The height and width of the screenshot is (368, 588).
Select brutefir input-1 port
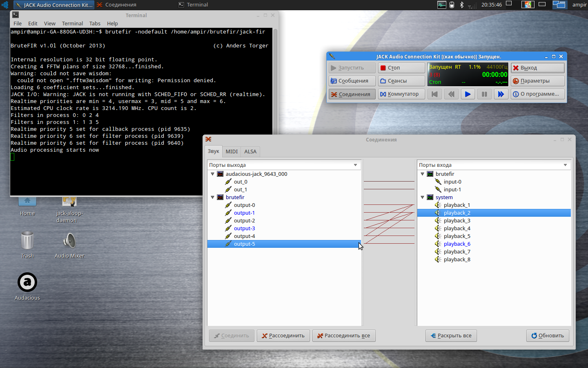[452, 189]
